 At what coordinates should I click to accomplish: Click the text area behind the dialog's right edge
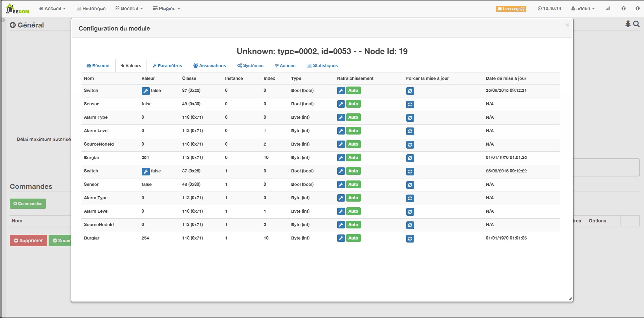[x=606, y=167]
